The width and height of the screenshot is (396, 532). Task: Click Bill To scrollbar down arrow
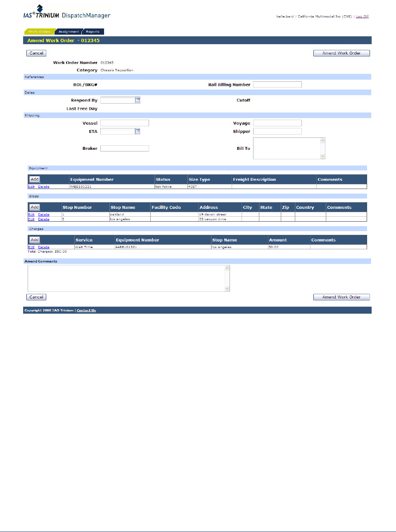point(323,156)
